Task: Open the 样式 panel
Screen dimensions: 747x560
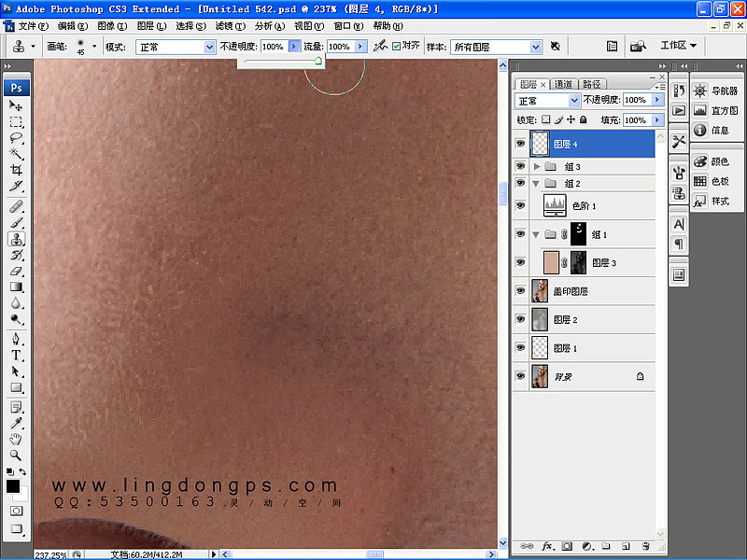Action: click(x=712, y=201)
